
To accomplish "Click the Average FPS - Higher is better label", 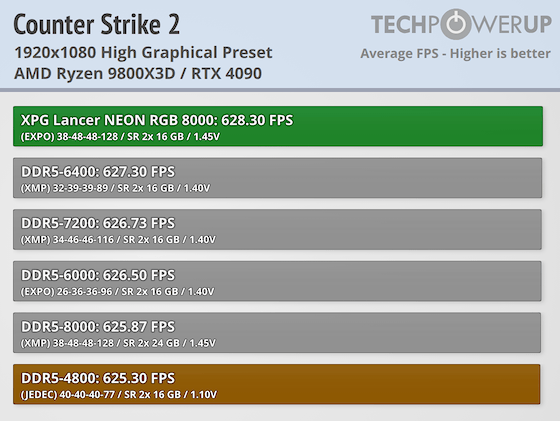I will tap(455, 54).
